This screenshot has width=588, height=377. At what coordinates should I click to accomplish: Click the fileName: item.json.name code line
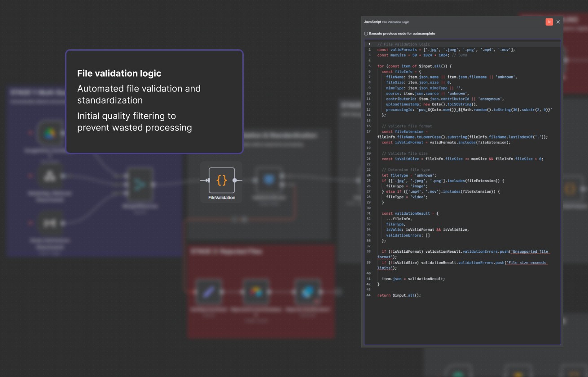click(x=452, y=77)
